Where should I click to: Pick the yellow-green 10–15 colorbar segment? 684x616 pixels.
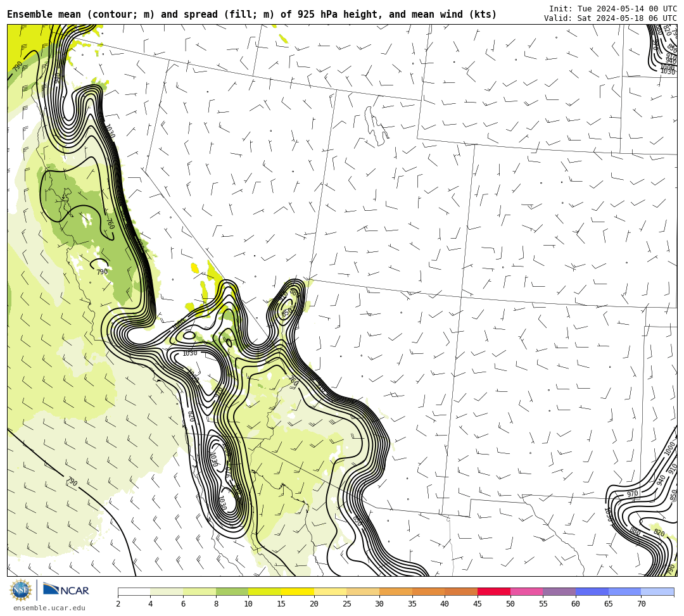pos(265,591)
